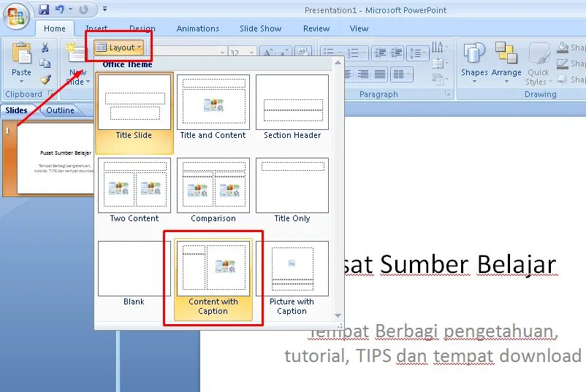
Task: Open Quick Styles gallery
Action: point(539,64)
